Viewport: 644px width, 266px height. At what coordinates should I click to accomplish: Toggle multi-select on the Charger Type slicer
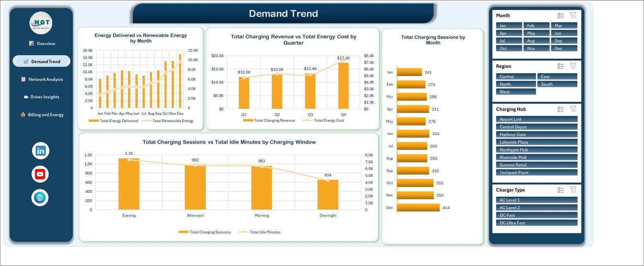coord(561,190)
